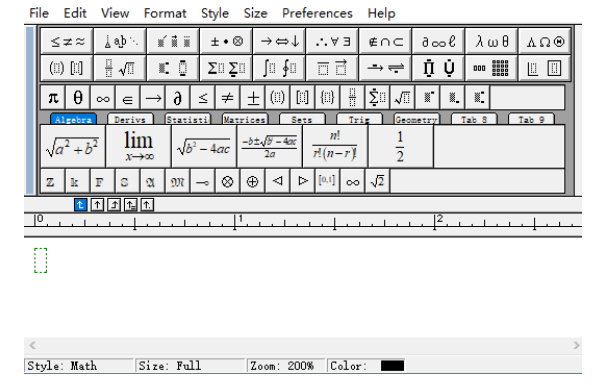This screenshot has width=614, height=385.
Task: Switch to the Geometry tab
Action: [416, 119]
